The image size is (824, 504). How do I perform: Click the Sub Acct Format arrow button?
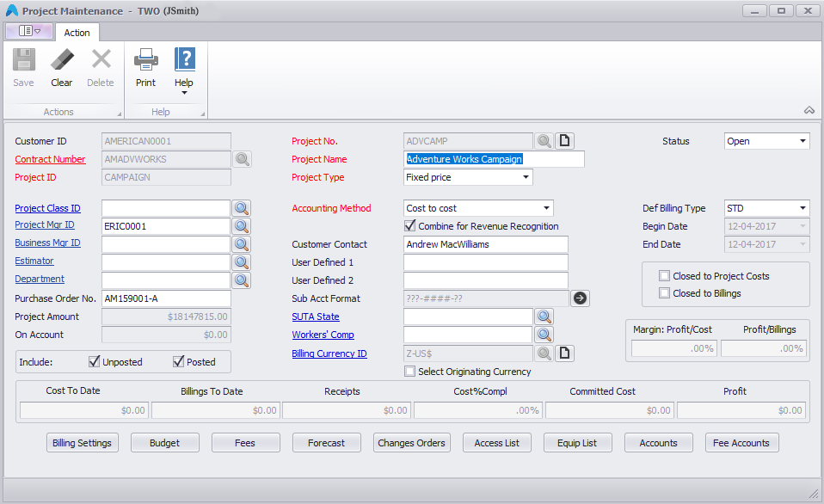pyautogui.click(x=581, y=298)
